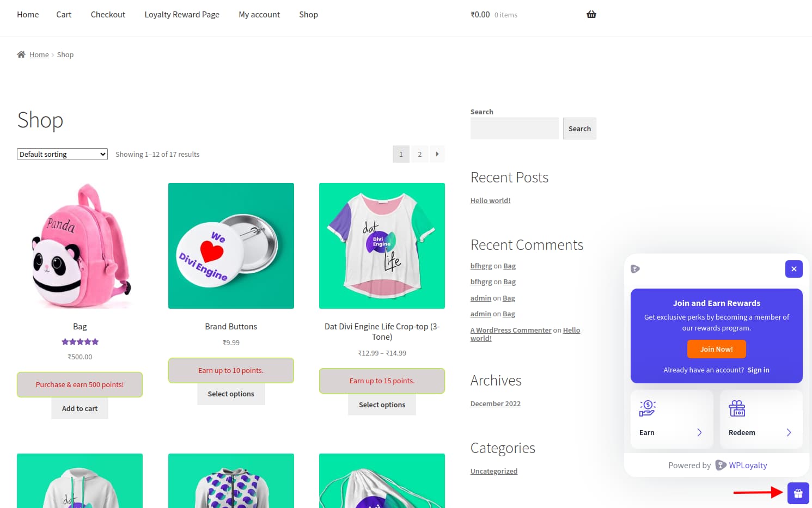Viewport: 812px width, 508px height.
Task: Close the Join and Earn Rewards popup
Action: pos(793,268)
